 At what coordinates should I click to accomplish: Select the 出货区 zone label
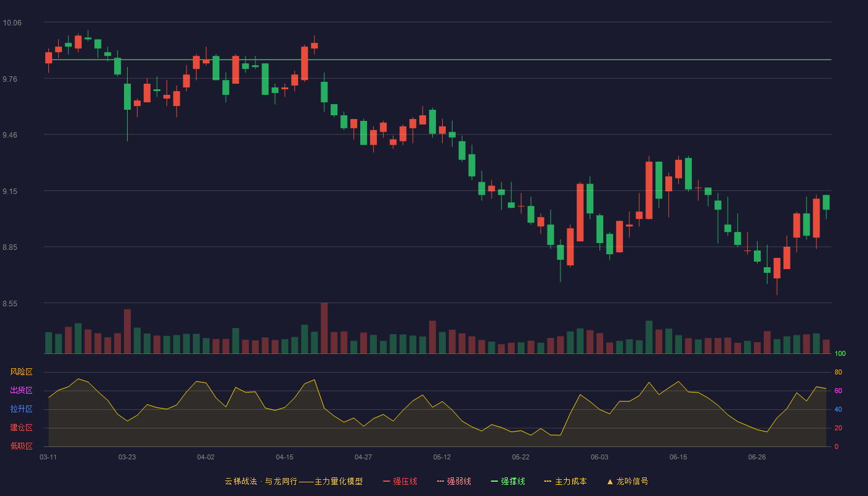21,391
